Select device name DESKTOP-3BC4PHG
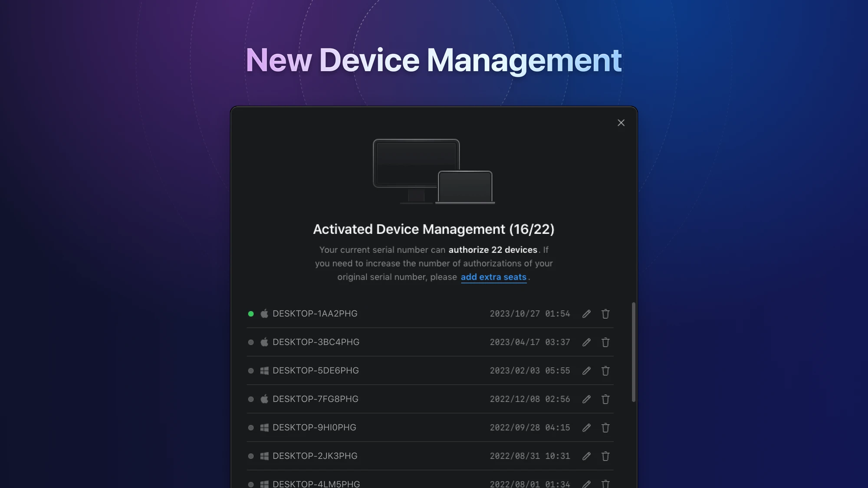868x488 pixels. [316, 342]
